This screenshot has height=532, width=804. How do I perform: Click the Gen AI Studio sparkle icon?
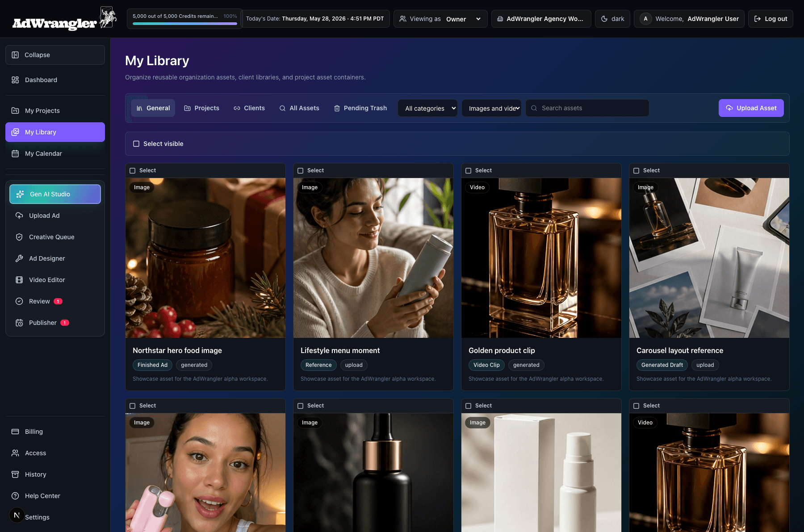point(20,194)
